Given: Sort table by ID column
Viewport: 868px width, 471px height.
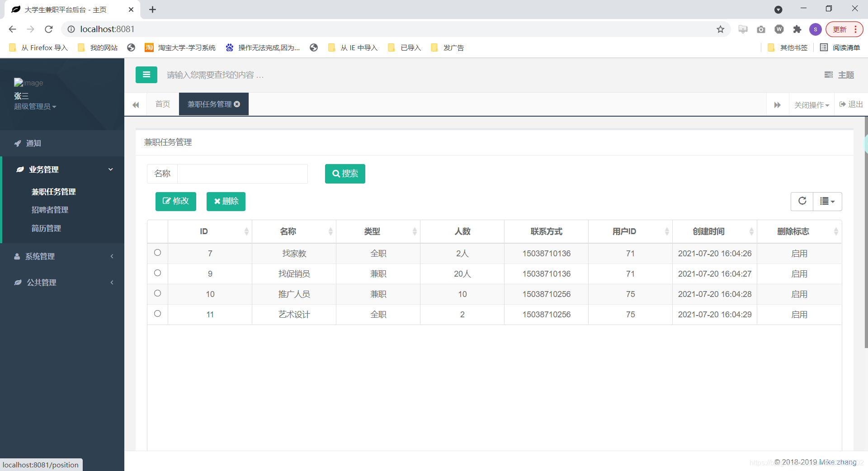Looking at the screenshot, I should [x=210, y=231].
